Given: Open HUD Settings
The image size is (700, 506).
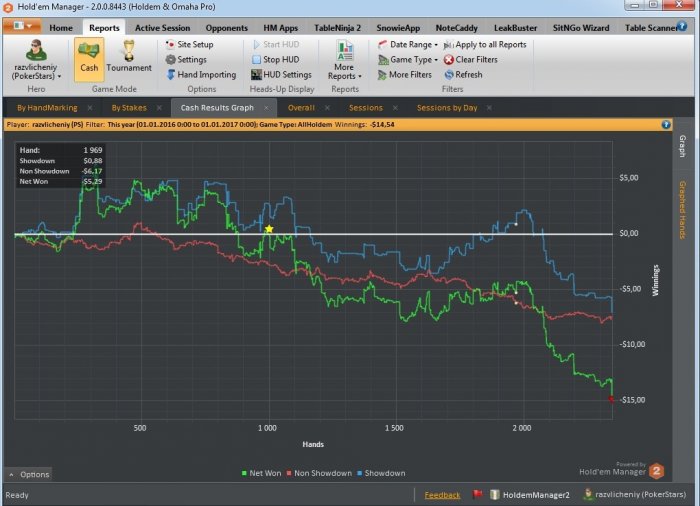Looking at the screenshot, I should [x=282, y=75].
